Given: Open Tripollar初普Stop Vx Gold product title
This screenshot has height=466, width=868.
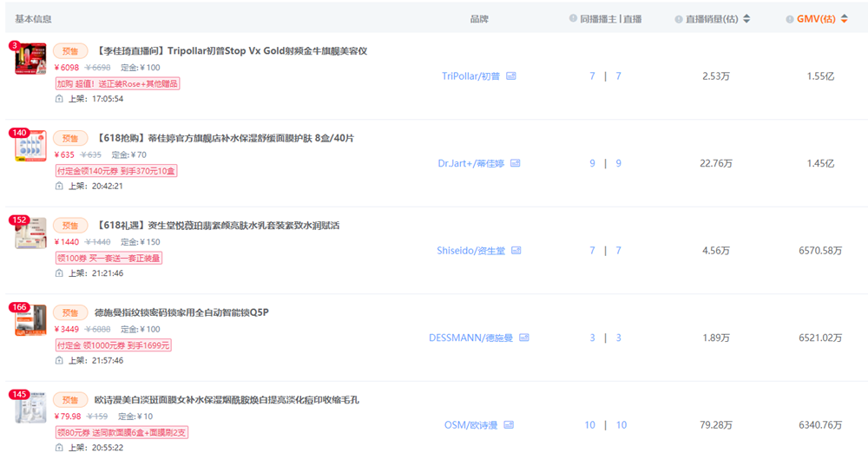Looking at the screenshot, I should pyautogui.click(x=231, y=51).
